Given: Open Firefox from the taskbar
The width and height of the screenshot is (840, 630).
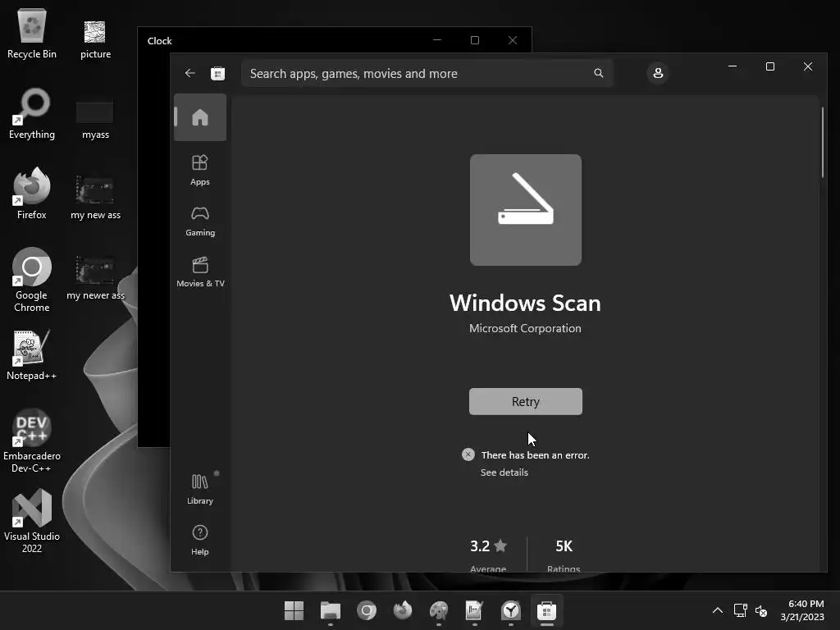Looking at the screenshot, I should (x=402, y=610).
